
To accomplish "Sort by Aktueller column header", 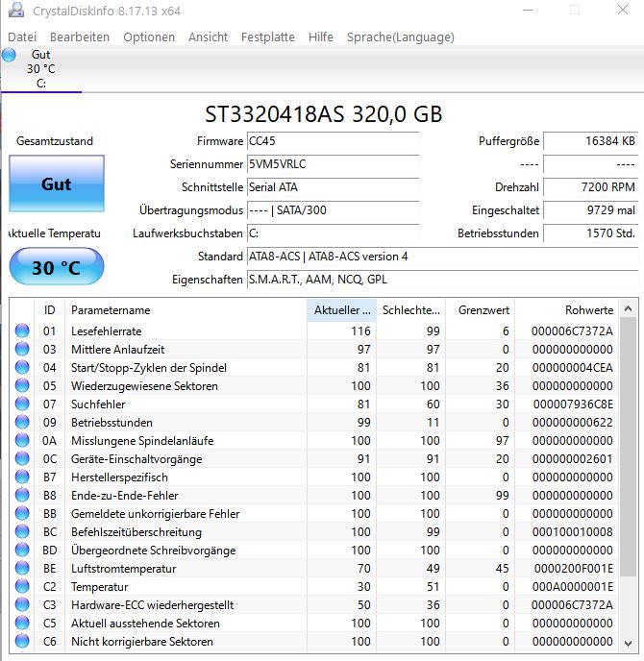I will (341, 310).
